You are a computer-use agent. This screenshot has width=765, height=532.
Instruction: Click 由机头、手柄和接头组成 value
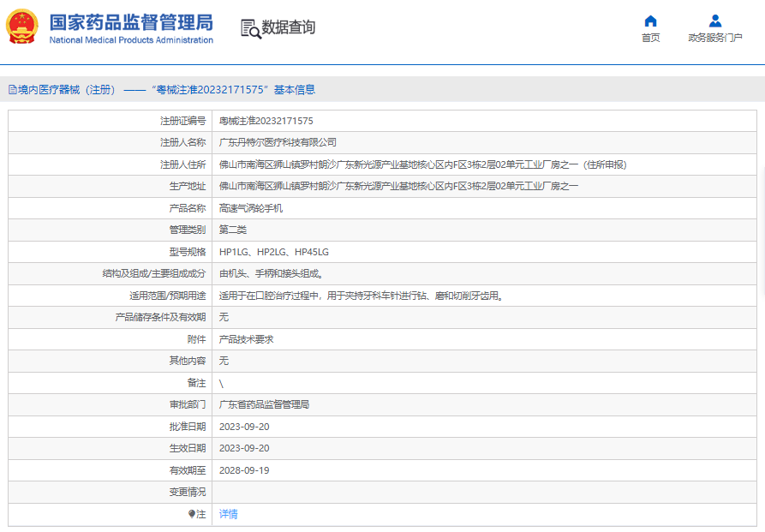click(272, 273)
